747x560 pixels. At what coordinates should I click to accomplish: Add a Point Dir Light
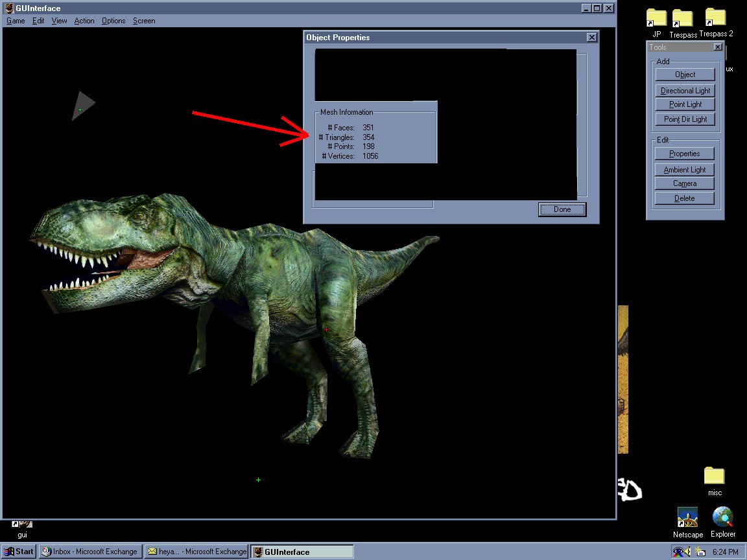685,119
